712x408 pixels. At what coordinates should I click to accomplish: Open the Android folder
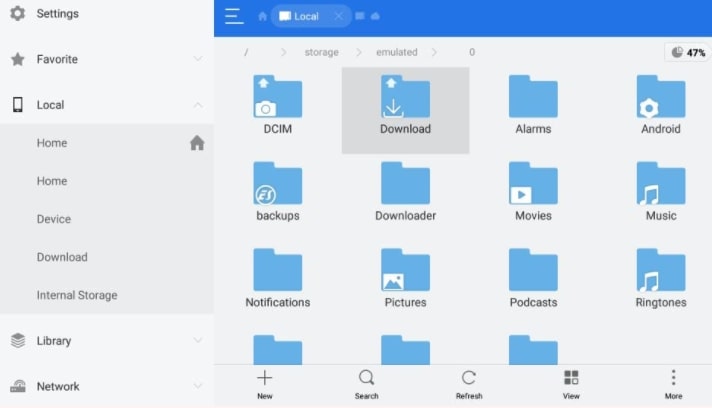click(661, 105)
